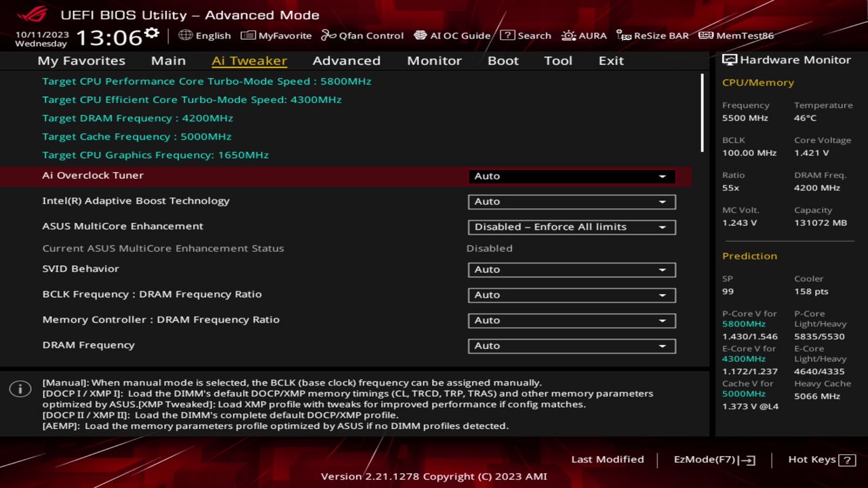This screenshot has width=868, height=488.
Task: Click the Prediction section heading
Action: [749, 256]
